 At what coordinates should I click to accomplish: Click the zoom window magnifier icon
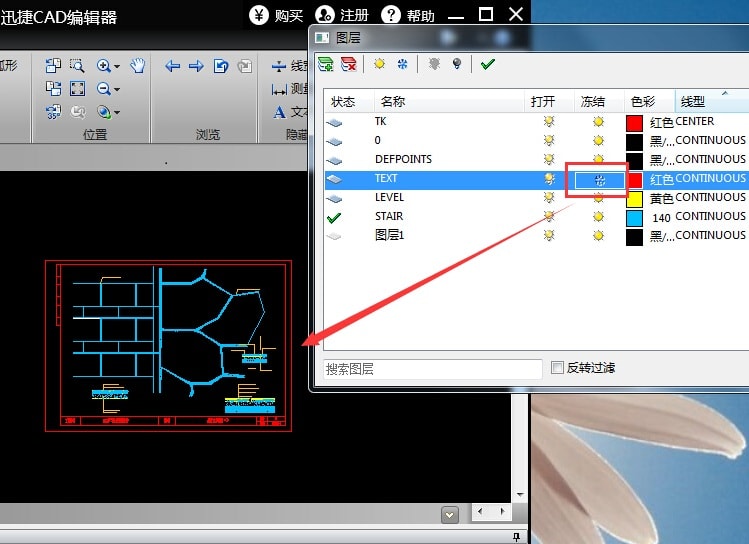tap(76, 66)
